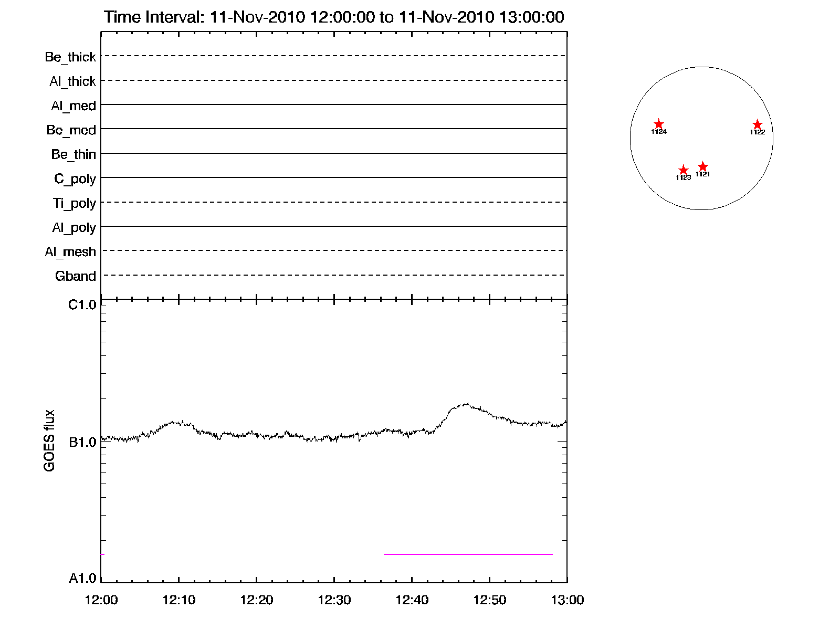Click the 12:20 time axis label
Viewport: 840px width, 630px height.
point(257,600)
